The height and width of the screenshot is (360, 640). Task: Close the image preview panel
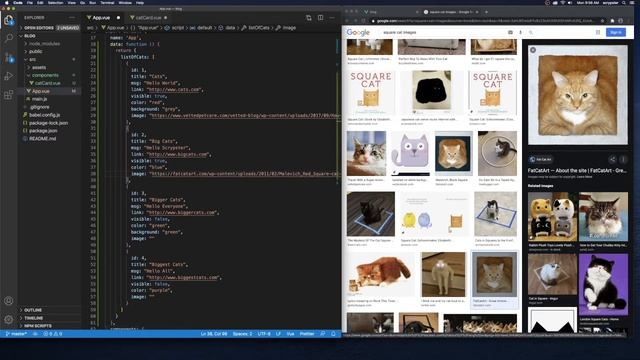click(533, 50)
